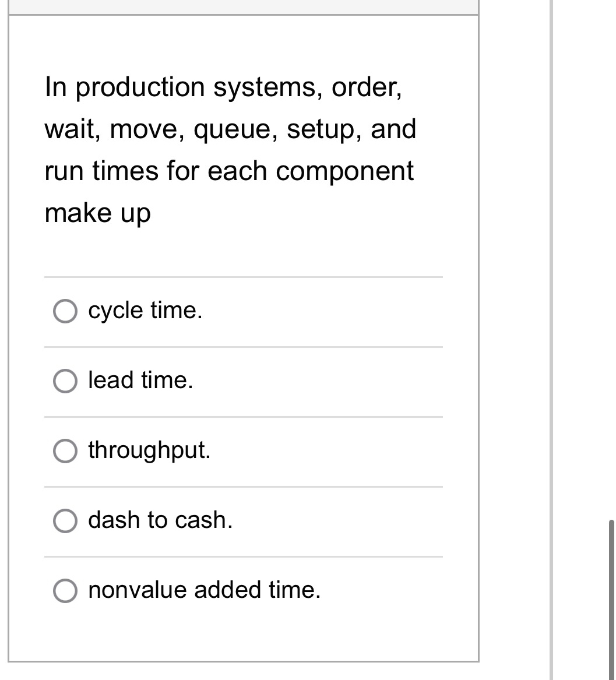
Task: Select the "lead time." radio button
Action: point(66,381)
